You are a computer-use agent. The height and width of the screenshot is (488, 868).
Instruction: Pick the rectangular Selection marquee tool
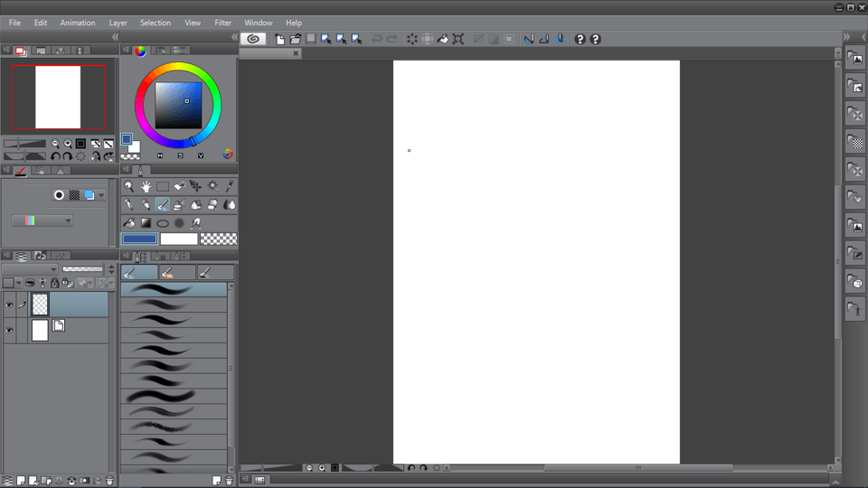point(163,186)
